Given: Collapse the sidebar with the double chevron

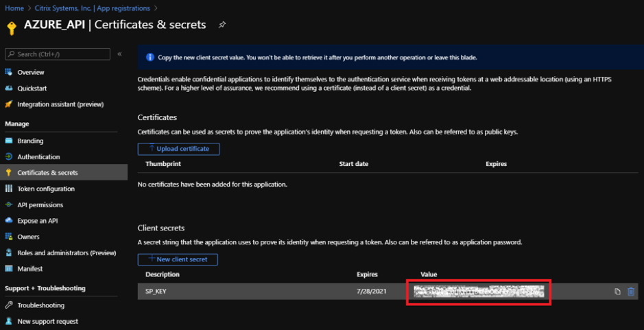Looking at the screenshot, I should tap(119, 54).
